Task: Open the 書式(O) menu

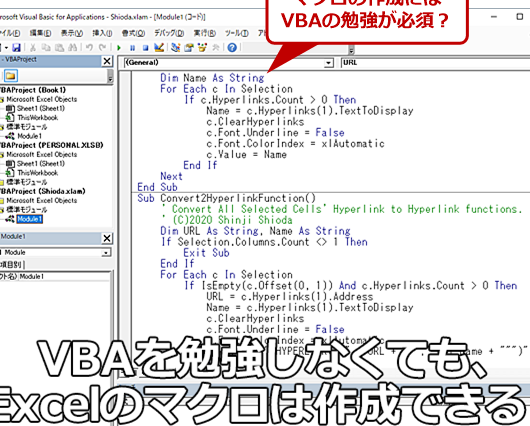Action: tap(134, 33)
